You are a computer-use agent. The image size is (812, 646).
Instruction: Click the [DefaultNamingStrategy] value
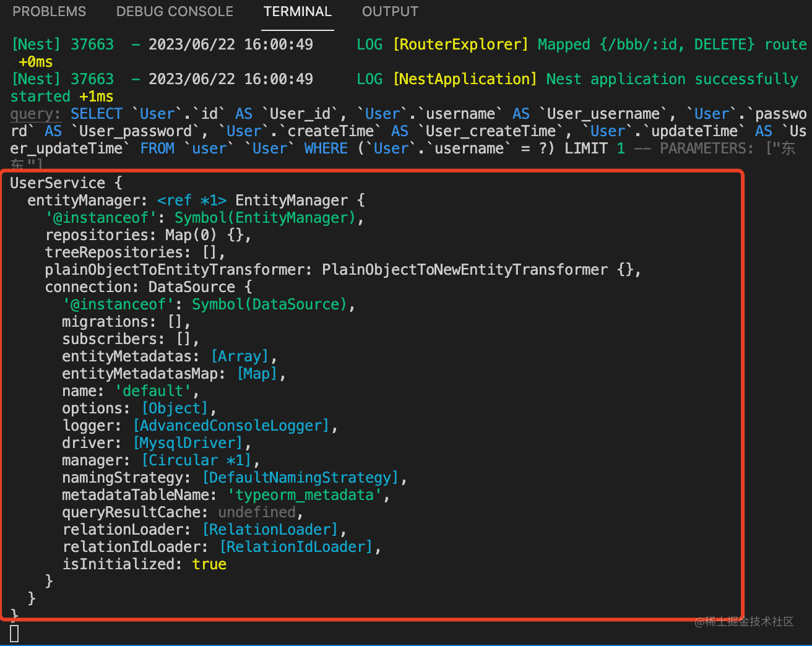point(300,478)
